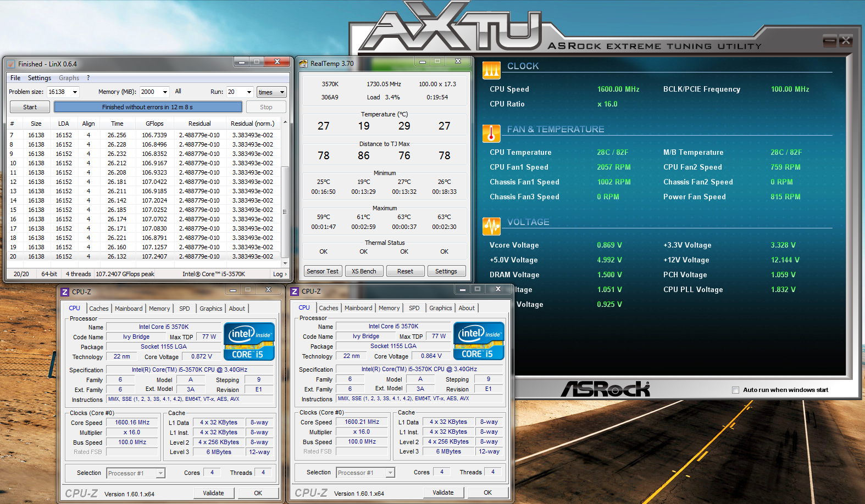The width and height of the screenshot is (865, 504).
Task: Switch to Caches tab in right CPU-Z
Action: click(329, 308)
